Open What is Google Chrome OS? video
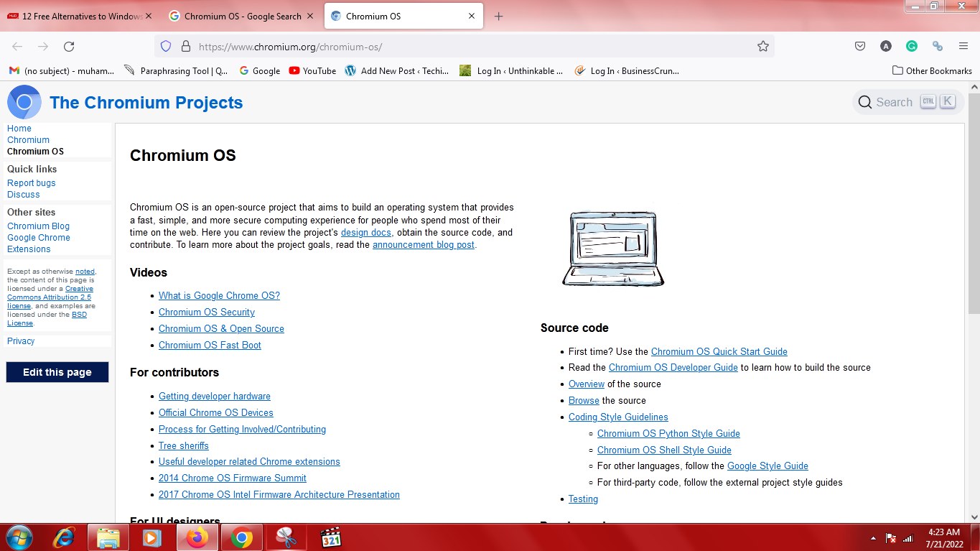Viewport: 980px width, 551px height. point(219,296)
